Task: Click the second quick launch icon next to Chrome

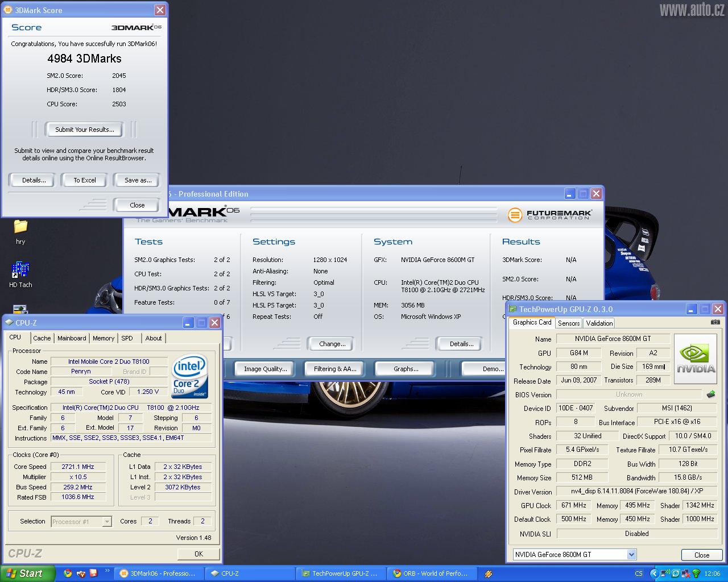Action: pyautogui.click(x=81, y=573)
